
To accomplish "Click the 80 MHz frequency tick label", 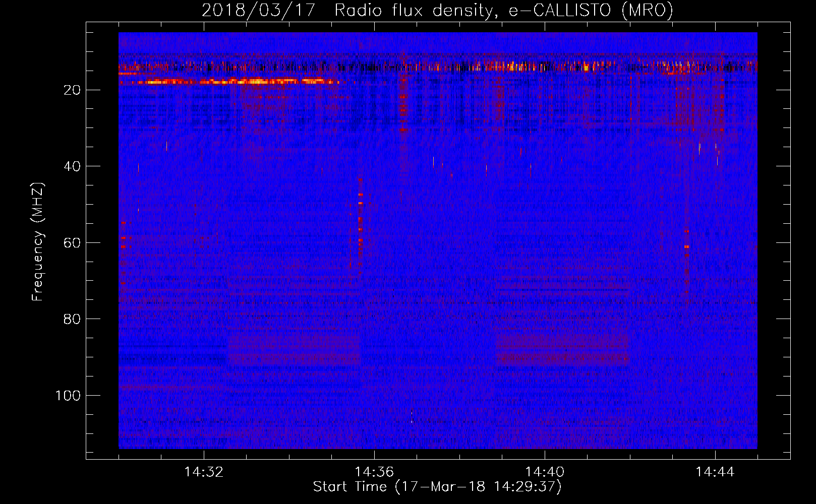I will tap(72, 319).
